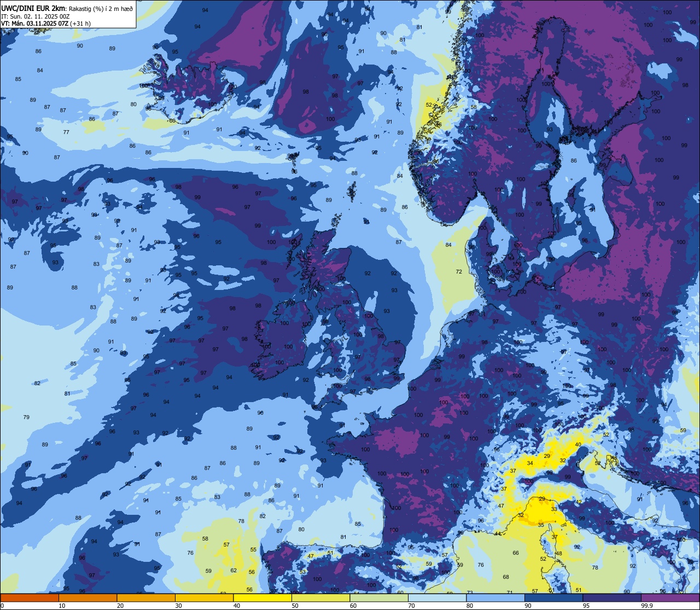Viewport: 700px width, 610px height.
Task: Click the 0–10 dark orange legend segment
Action: (30, 598)
